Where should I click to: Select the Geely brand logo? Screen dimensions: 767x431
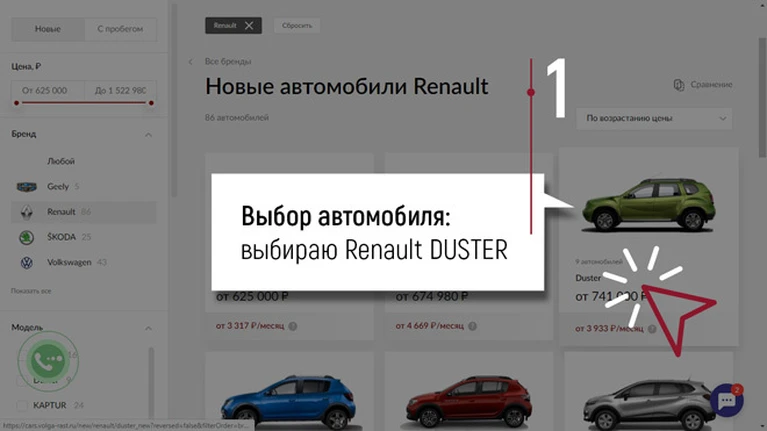pyautogui.click(x=26, y=186)
